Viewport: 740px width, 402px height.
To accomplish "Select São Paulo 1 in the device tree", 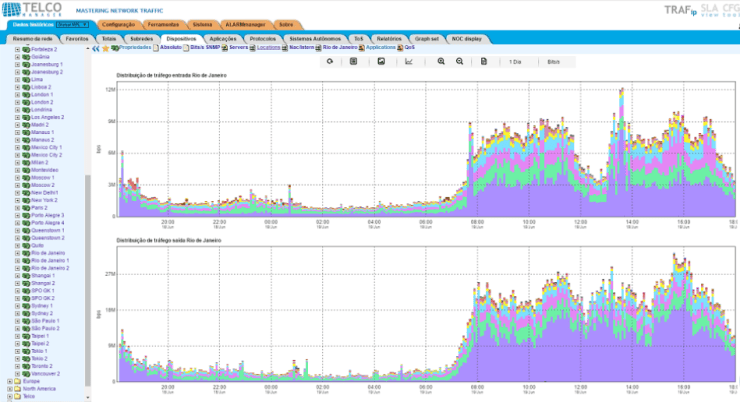I will (x=45, y=321).
